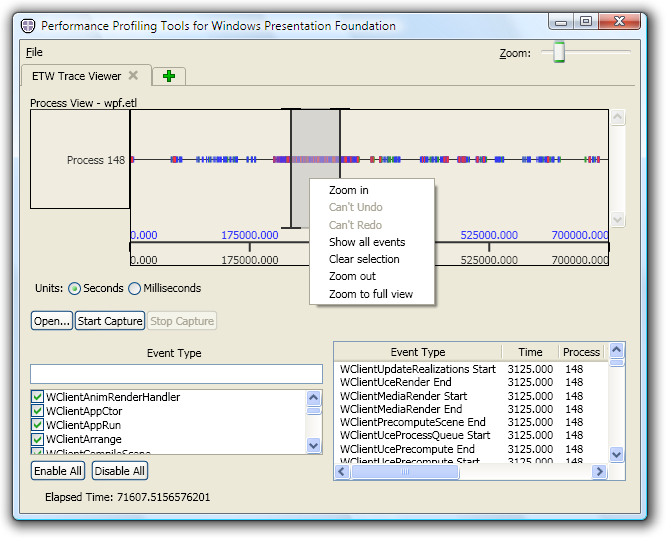Minimize the profiling tools window

(561, 21)
